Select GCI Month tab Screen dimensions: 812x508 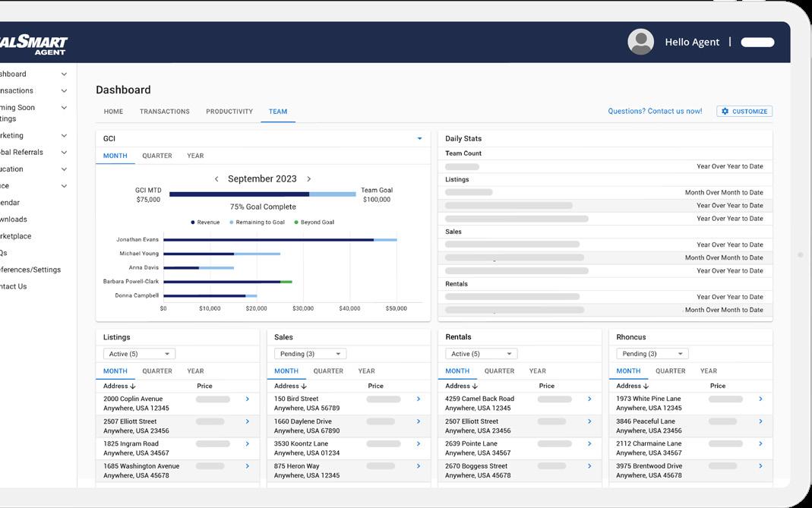tap(115, 156)
